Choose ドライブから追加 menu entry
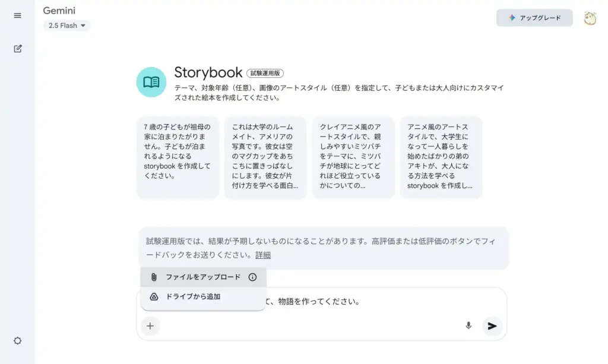This screenshot has width=608, height=364. pos(203,296)
